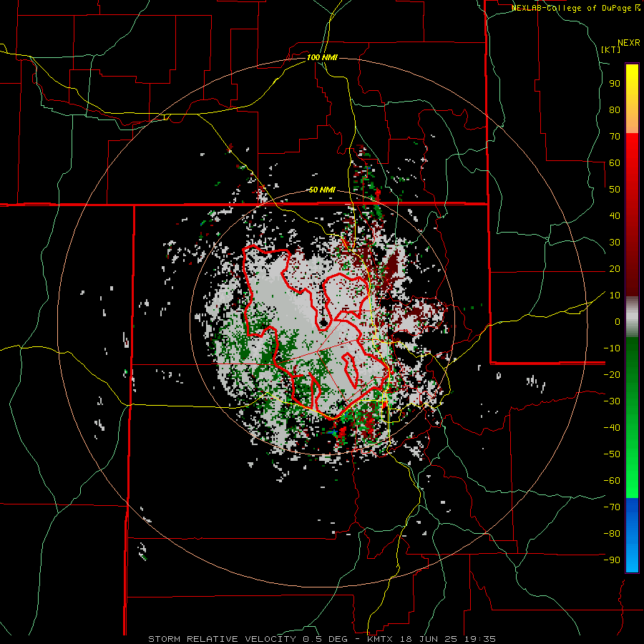Select the "-20" scale value

[x=612, y=374]
